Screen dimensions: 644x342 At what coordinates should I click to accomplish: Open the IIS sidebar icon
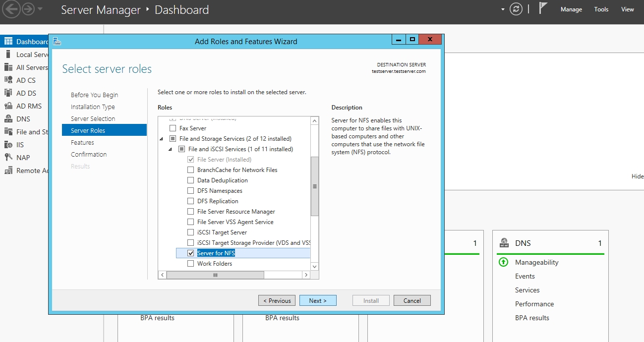coord(8,145)
